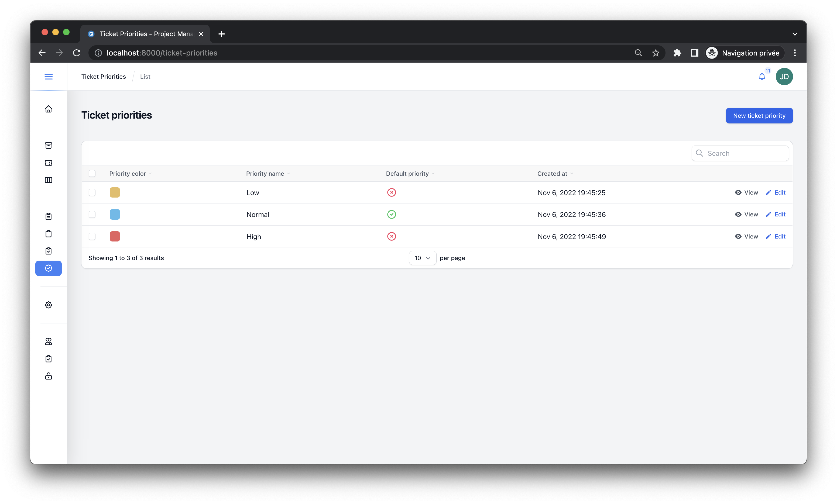
Task: Click the ticket icon in the sidebar
Action: click(49, 163)
